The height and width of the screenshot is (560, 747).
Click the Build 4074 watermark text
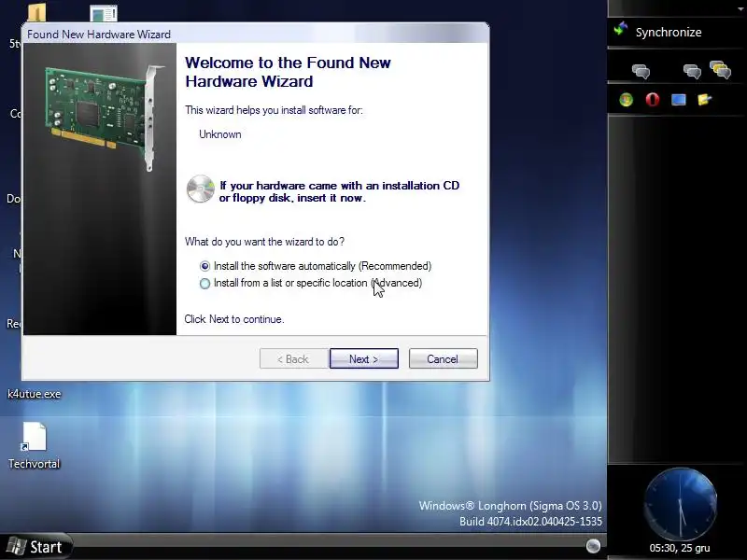tap(530, 522)
